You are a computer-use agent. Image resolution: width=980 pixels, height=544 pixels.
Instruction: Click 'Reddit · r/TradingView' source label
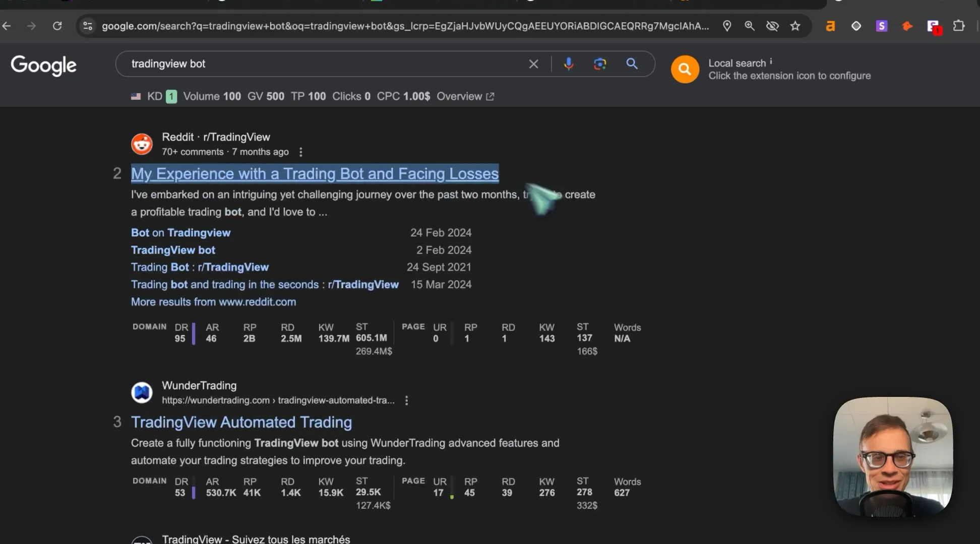(216, 137)
